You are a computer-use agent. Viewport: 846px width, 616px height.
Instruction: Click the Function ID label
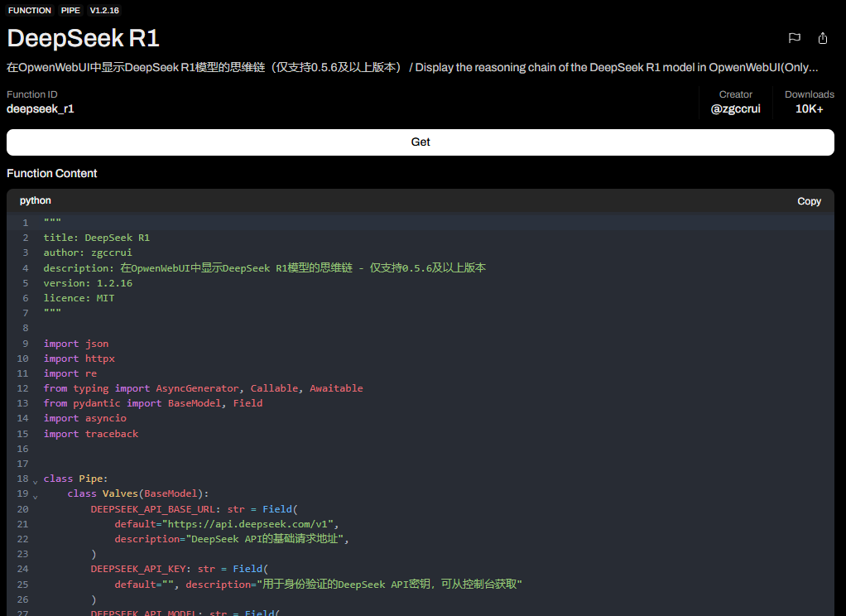[31, 94]
